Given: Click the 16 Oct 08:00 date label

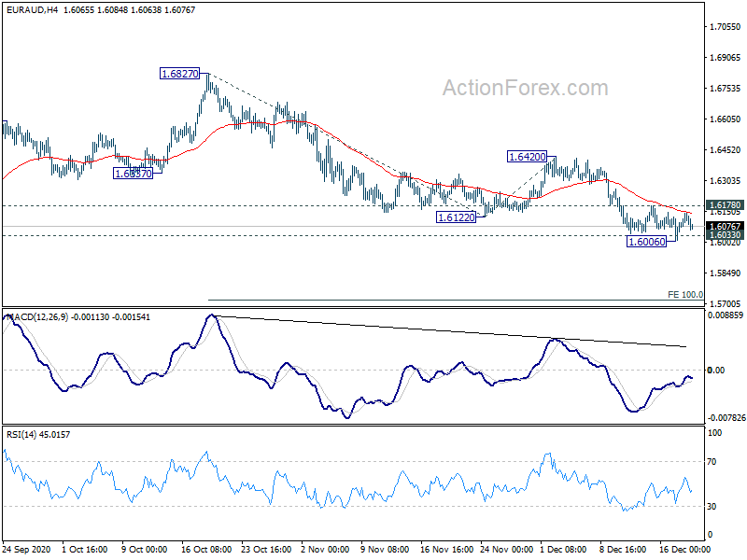Looking at the screenshot, I should click(x=206, y=549).
